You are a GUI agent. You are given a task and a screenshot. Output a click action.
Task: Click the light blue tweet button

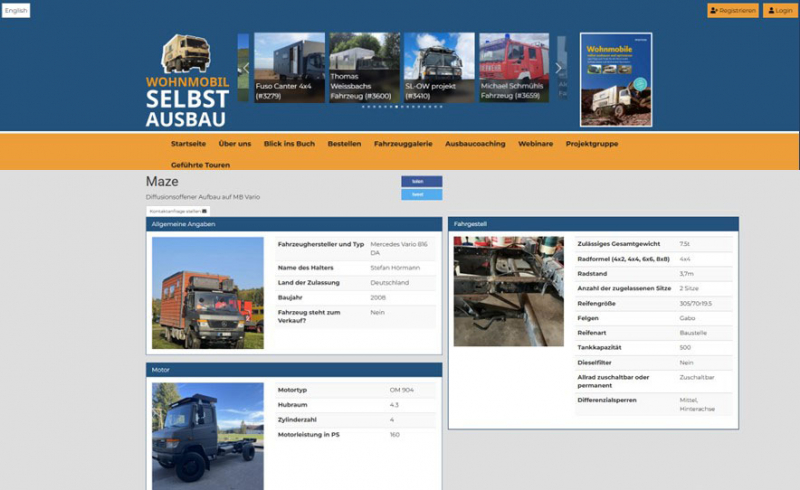click(420, 194)
